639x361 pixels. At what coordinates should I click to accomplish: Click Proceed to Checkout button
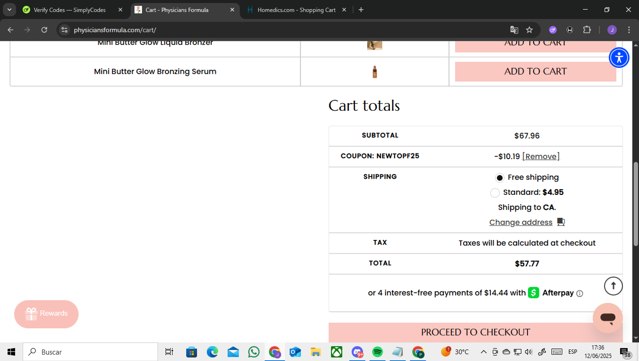(475, 332)
